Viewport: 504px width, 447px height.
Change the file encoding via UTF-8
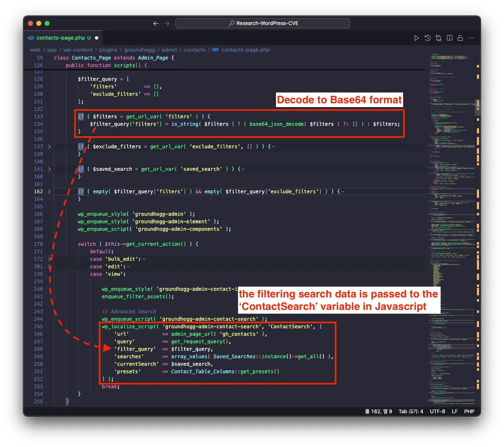point(437,412)
